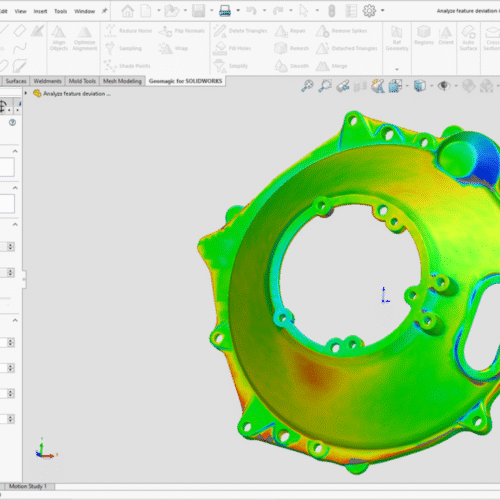This screenshot has height=500, width=500.
Task: Open the PropertyManager help question mark
Action: click(12, 123)
